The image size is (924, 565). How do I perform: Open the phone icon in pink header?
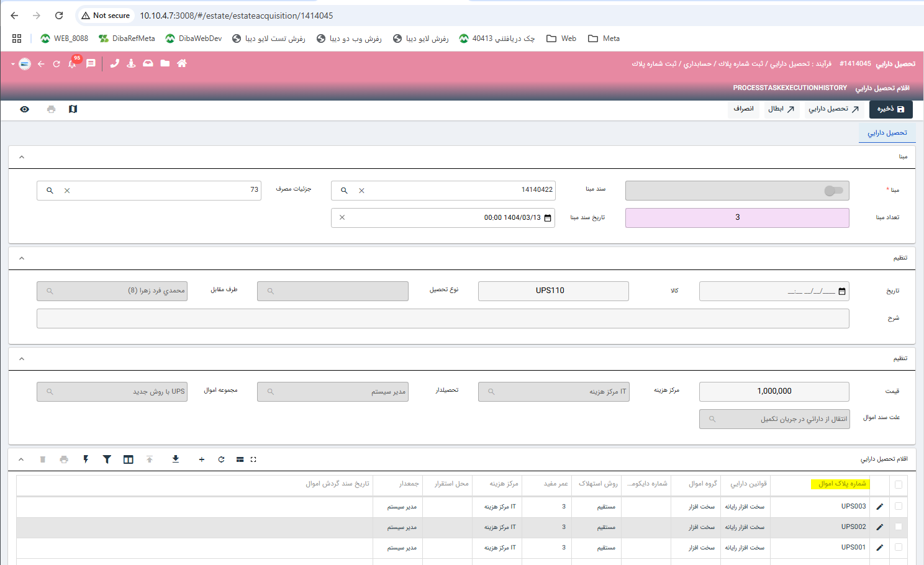pos(115,63)
